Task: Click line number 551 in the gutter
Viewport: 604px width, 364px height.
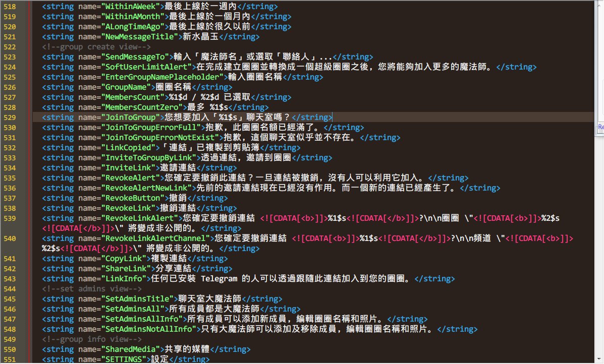Action: pyautogui.click(x=10, y=359)
